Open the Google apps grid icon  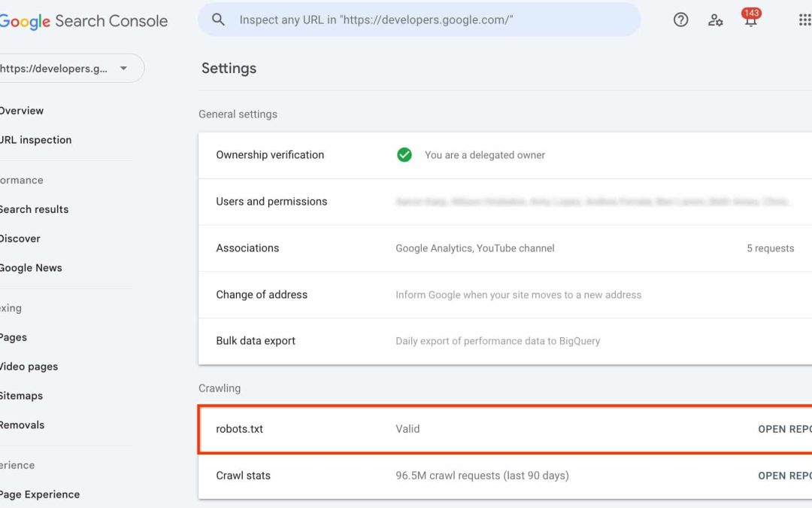tap(804, 20)
